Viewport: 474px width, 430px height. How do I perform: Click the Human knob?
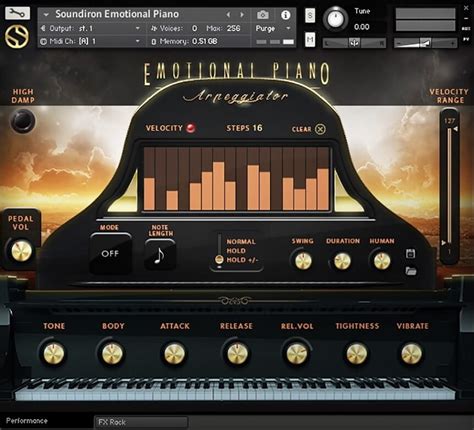coord(382,261)
